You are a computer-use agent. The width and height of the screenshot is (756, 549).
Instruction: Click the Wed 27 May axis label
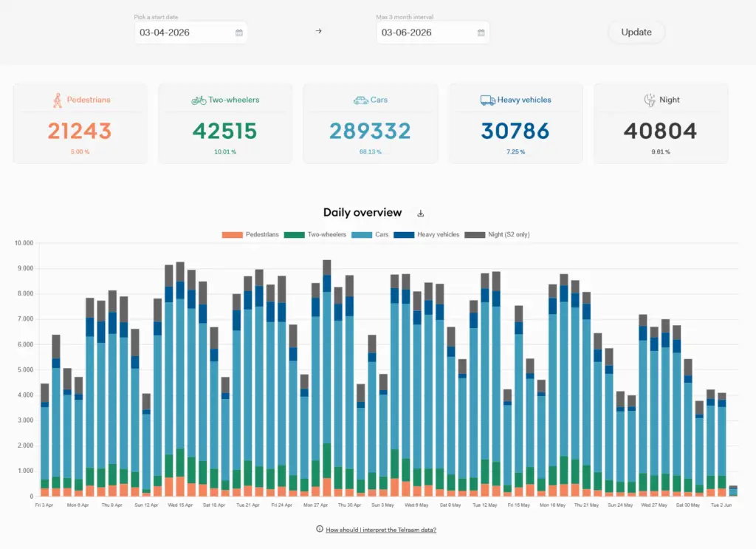coord(654,505)
